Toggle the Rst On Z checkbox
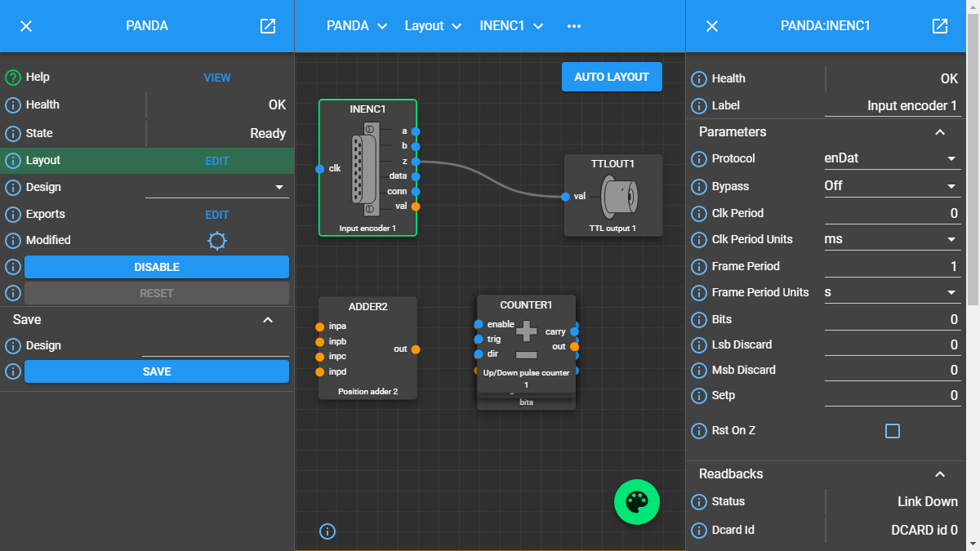The image size is (980, 551). (893, 431)
